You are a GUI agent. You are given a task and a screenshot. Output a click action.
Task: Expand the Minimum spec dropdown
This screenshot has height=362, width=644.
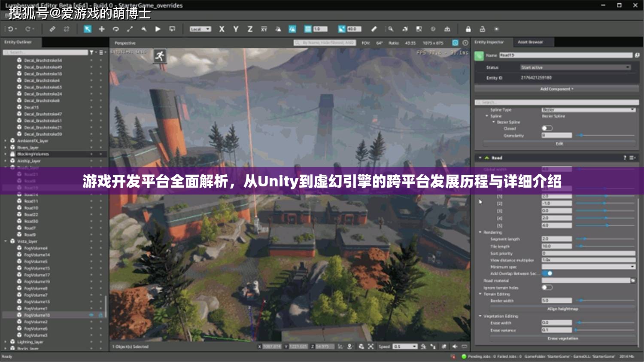(x=632, y=267)
